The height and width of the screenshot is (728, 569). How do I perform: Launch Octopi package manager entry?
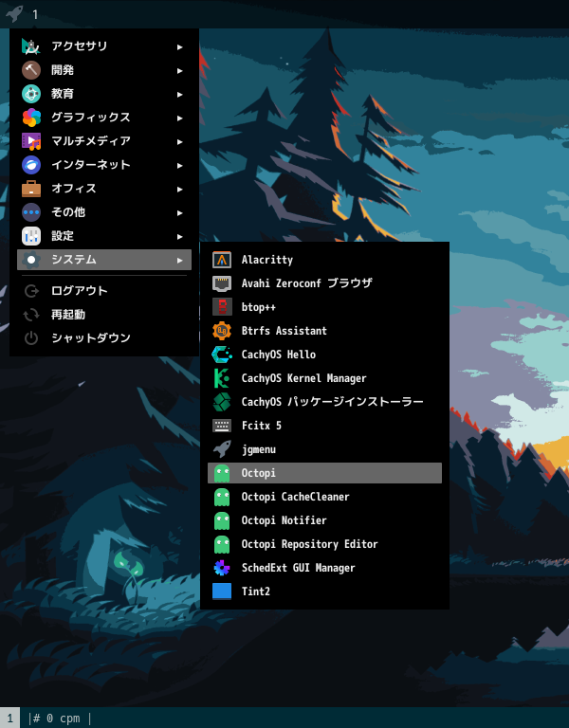tap(324, 473)
